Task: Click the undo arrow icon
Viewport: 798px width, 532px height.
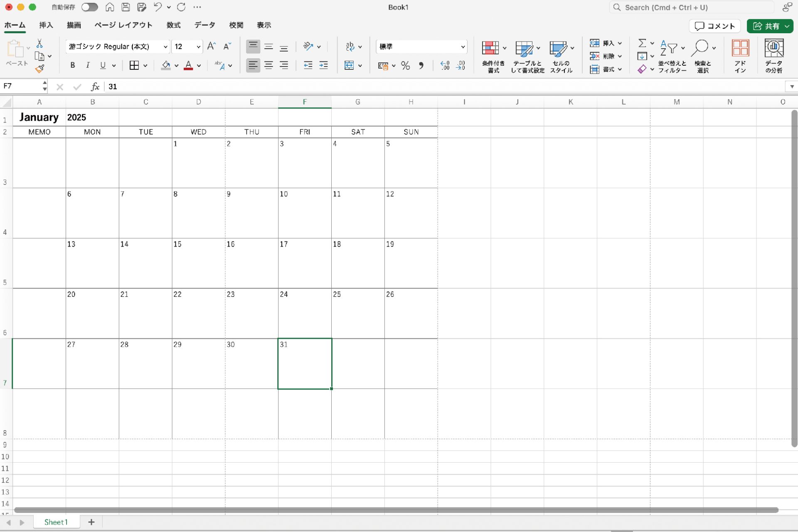Action: click(158, 7)
